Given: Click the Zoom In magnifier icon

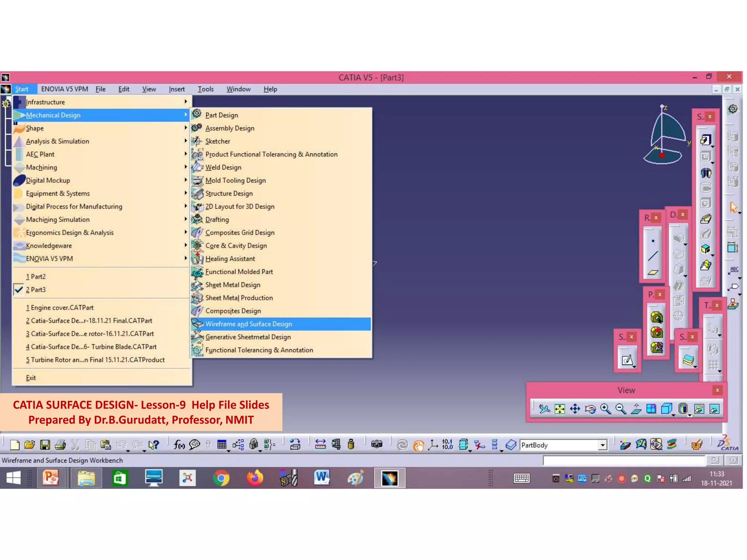Looking at the screenshot, I should click(605, 409).
